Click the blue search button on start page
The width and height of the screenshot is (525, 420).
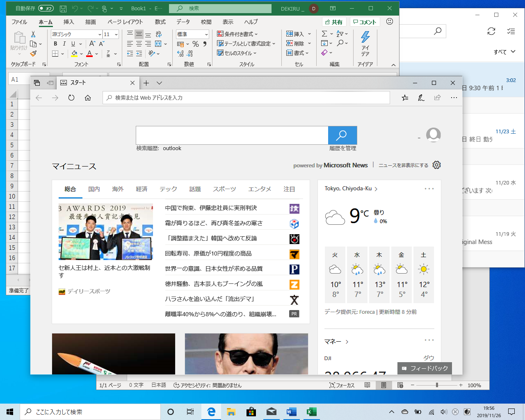pos(342,135)
